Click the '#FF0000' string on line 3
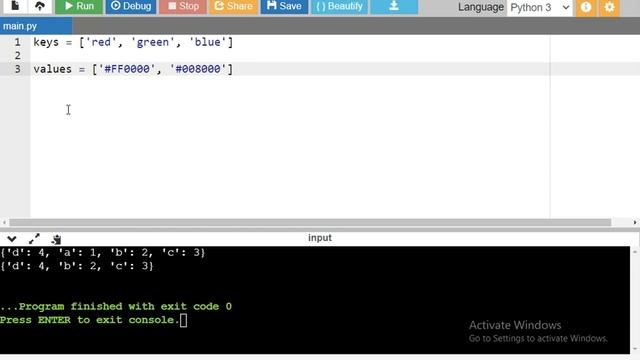Image resolution: width=640 pixels, height=360 pixels. (x=127, y=69)
